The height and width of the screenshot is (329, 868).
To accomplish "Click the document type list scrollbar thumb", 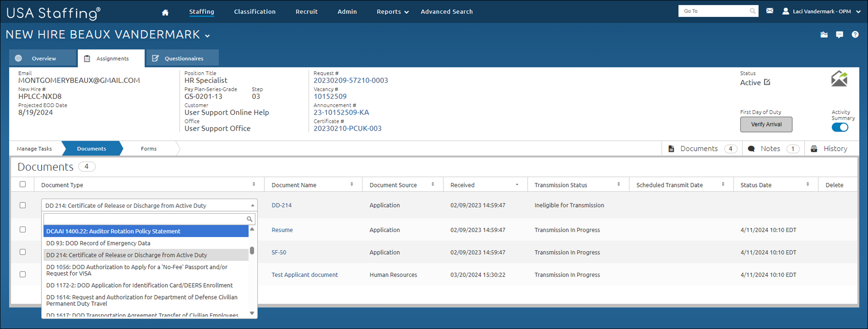I will point(252,250).
